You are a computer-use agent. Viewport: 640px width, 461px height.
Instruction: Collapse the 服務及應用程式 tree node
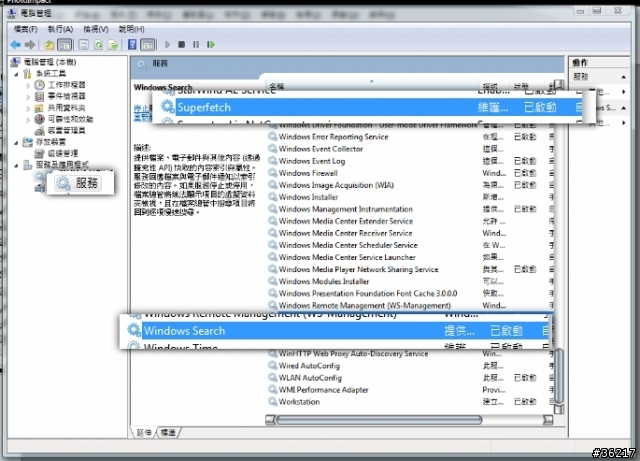[x=16, y=165]
